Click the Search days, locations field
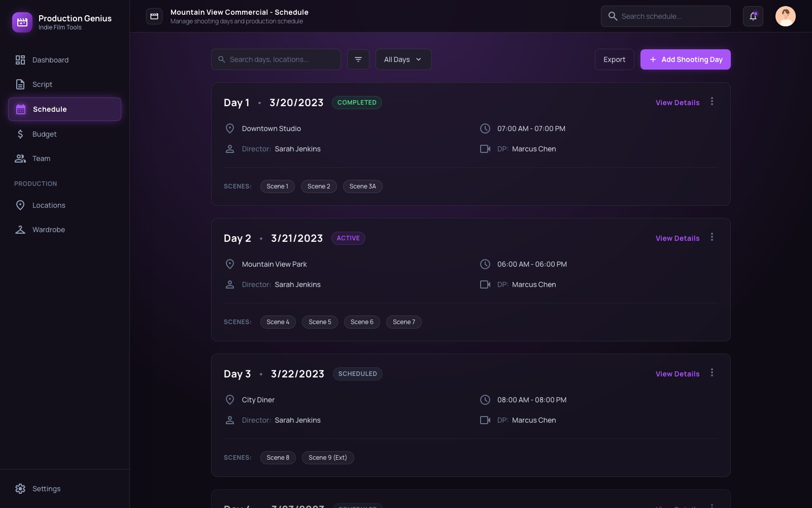Image resolution: width=812 pixels, height=508 pixels. click(276, 59)
